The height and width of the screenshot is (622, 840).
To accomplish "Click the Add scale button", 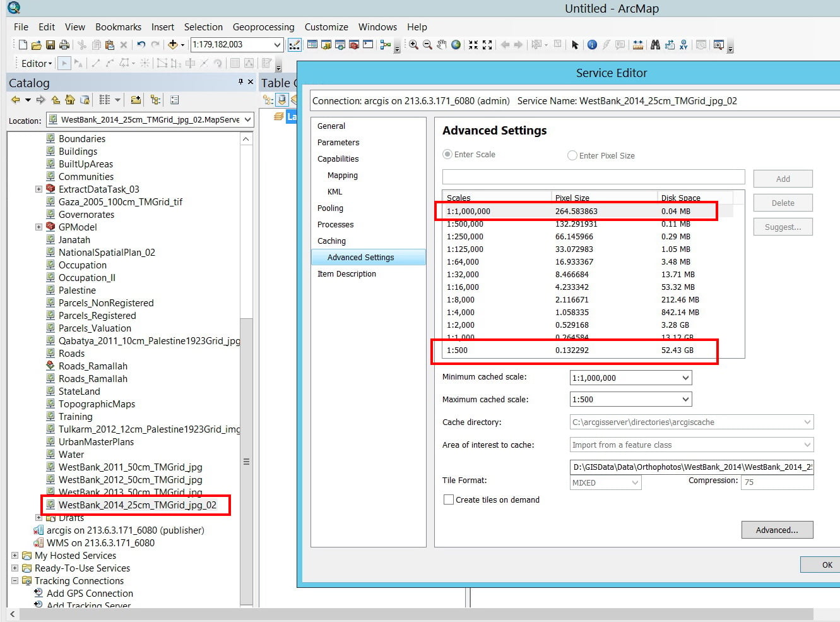I will tap(783, 179).
